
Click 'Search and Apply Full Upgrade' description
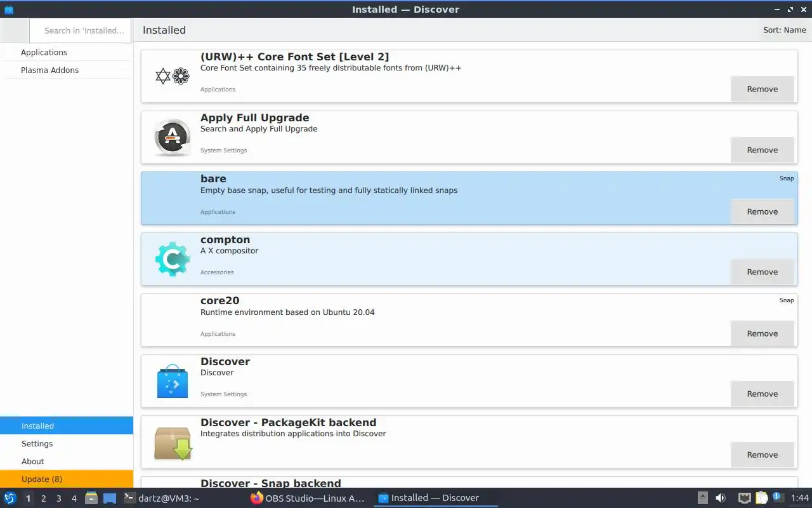(x=259, y=129)
